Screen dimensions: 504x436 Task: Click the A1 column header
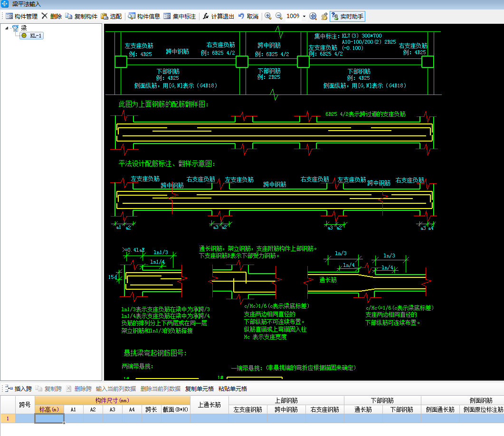(74, 410)
